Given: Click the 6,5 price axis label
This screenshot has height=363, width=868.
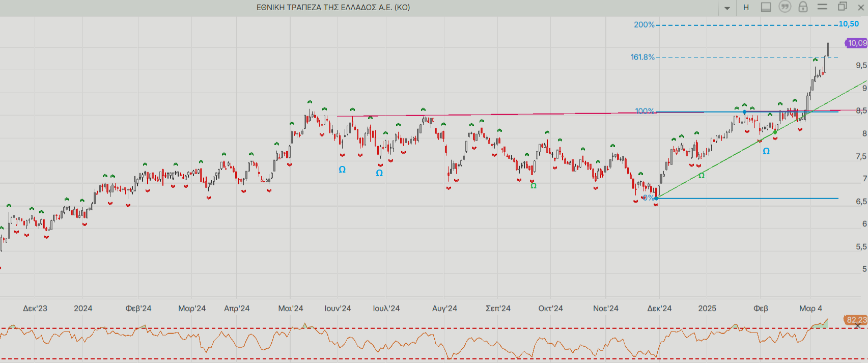Looking at the screenshot, I should pyautogui.click(x=861, y=202).
